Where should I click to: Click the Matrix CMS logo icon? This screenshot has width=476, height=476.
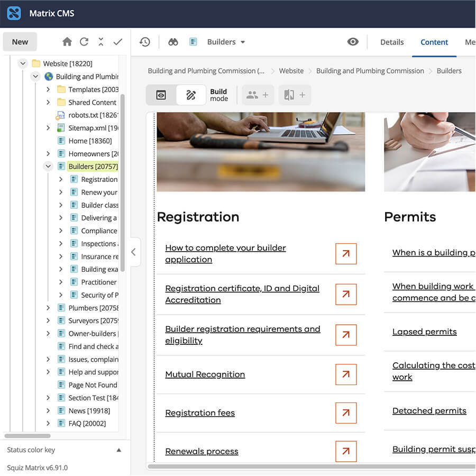tap(14, 13)
